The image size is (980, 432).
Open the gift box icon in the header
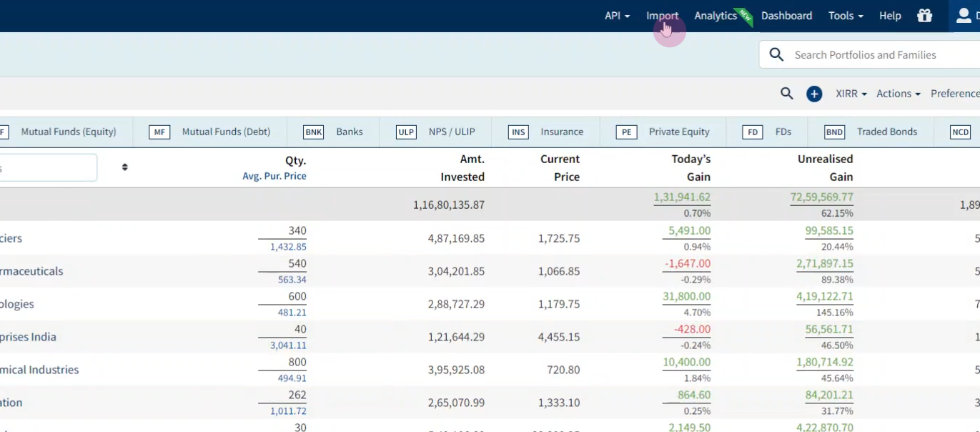(925, 16)
